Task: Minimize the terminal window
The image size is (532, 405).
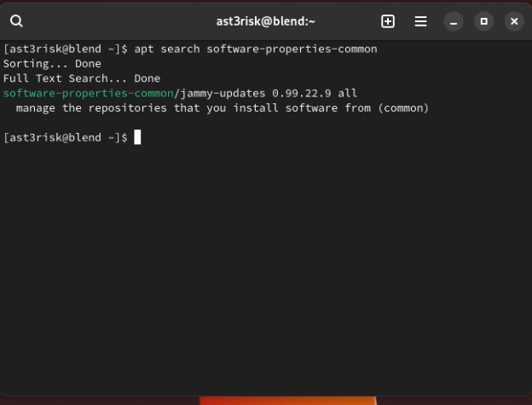Action: coord(454,21)
